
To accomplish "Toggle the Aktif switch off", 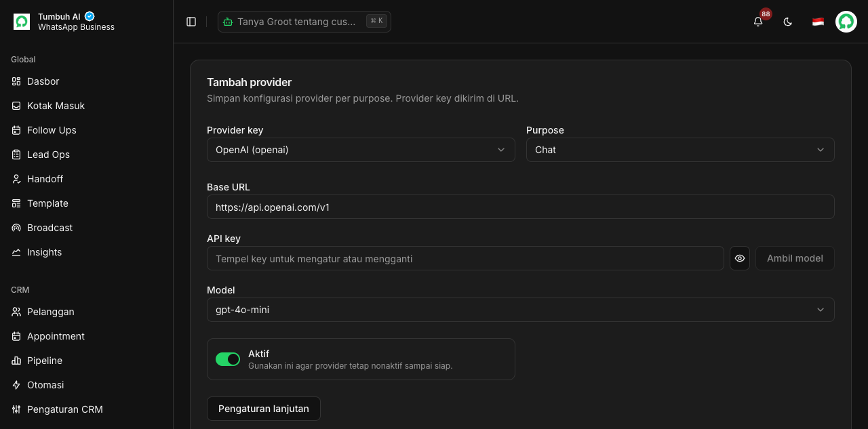I will tap(228, 359).
